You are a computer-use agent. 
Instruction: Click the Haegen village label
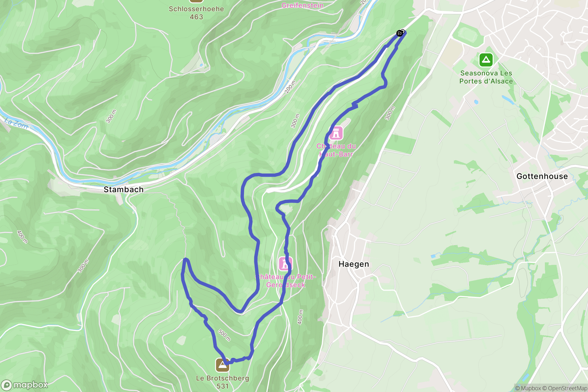[354, 264]
